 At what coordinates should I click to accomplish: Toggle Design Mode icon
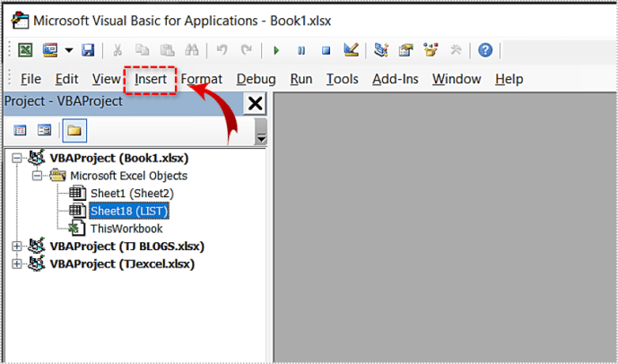(351, 49)
